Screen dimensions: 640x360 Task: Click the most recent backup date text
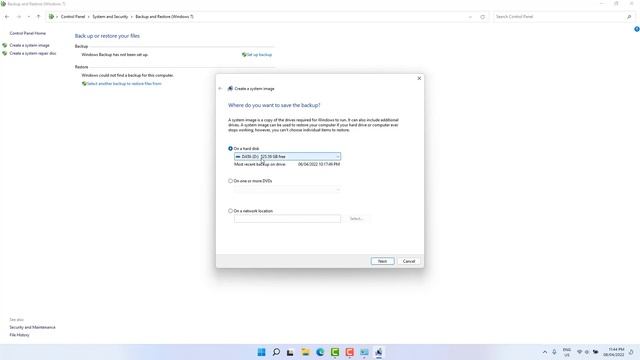tap(319, 164)
